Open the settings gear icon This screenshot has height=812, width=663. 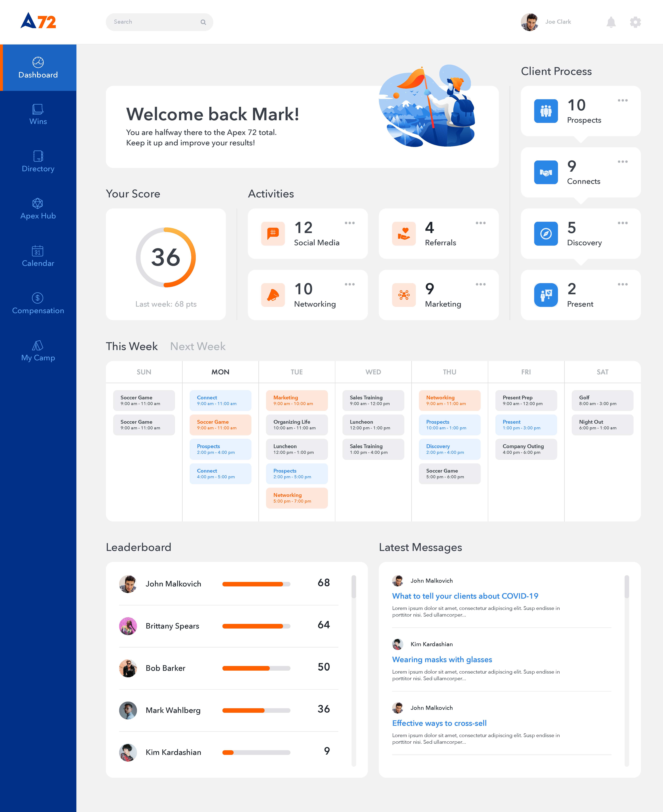[x=636, y=22]
